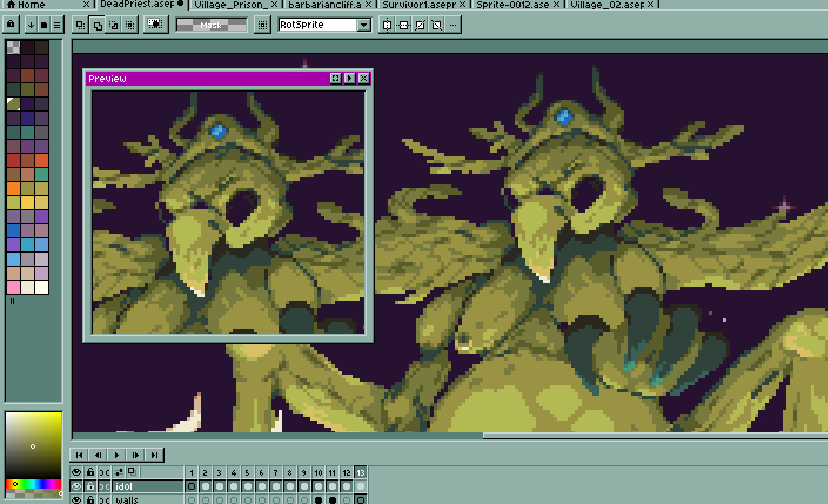Open the palette options menu icon
This screenshot has height=504, width=828.
[x=57, y=25]
